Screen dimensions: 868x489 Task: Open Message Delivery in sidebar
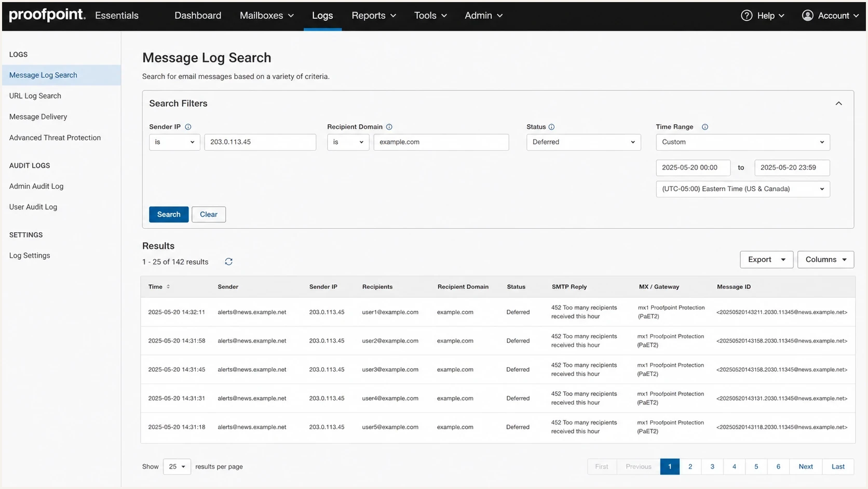38,117
